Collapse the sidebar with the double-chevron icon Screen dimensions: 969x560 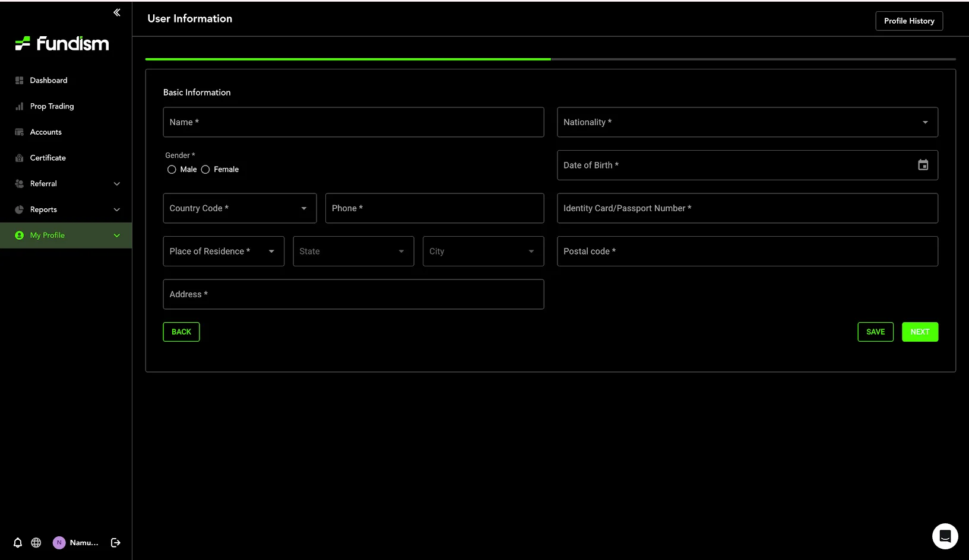(117, 12)
